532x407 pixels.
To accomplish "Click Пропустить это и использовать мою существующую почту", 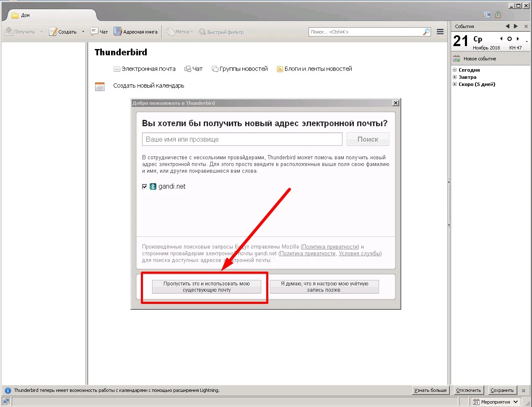I will [207, 287].
